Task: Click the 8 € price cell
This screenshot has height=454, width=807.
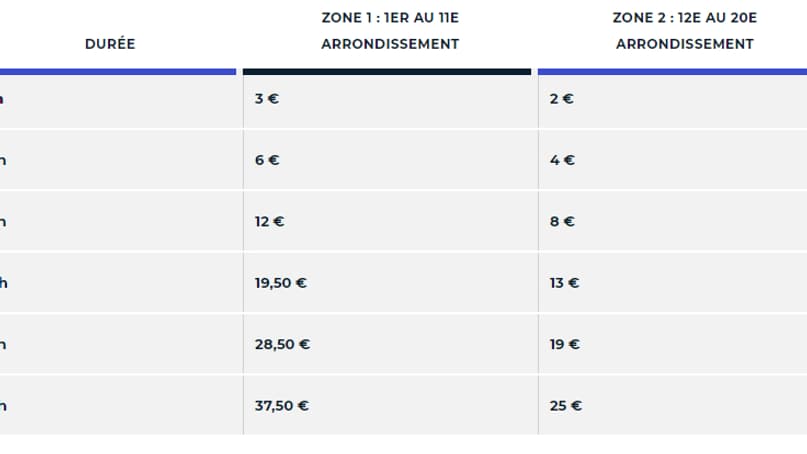Action: pos(562,221)
